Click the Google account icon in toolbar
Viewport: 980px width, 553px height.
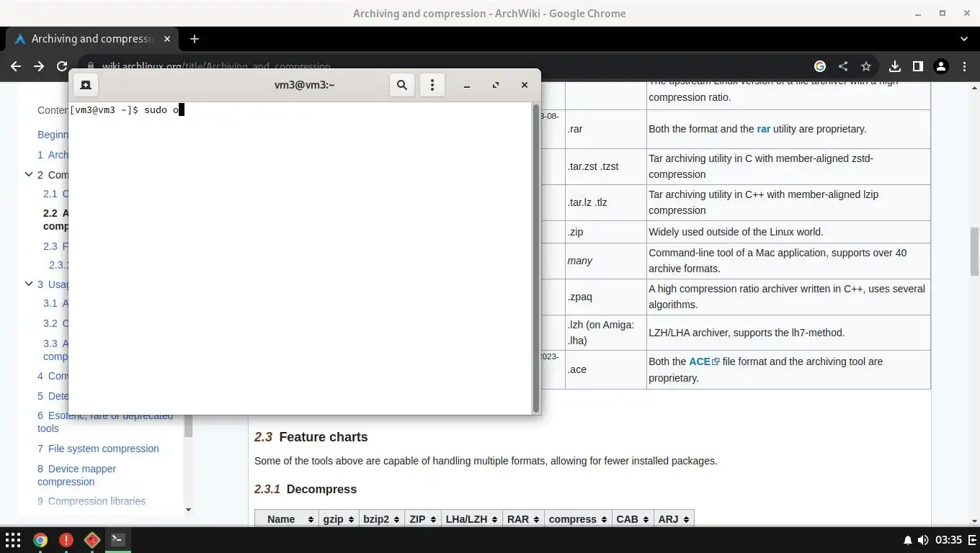tap(820, 66)
